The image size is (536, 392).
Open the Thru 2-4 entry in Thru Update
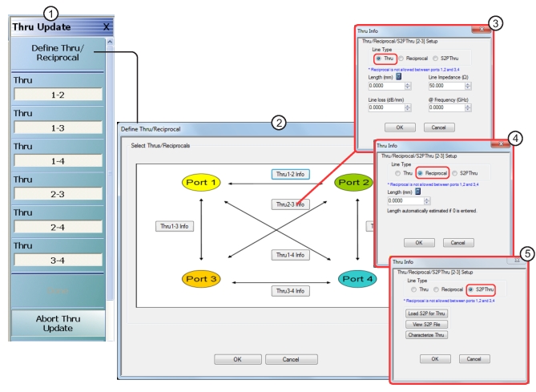pyautogui.click(x=58, y=227)
